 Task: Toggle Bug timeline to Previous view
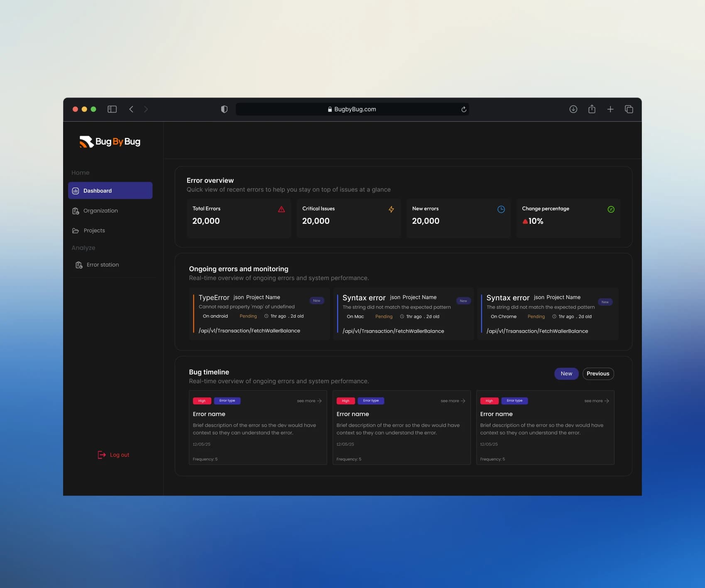(x=598, y=373)
